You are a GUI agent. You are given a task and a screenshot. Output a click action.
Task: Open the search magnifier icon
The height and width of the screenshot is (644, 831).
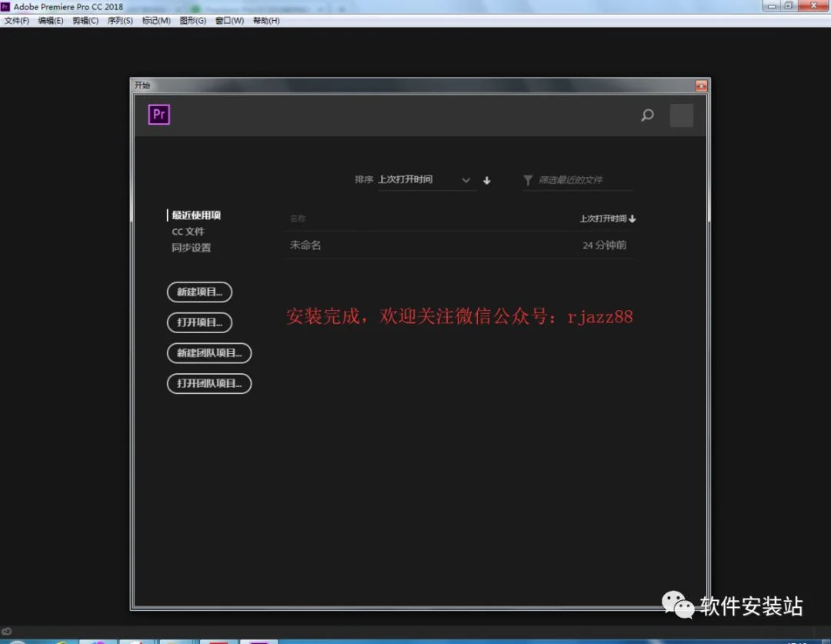click(x=647, y=115)
